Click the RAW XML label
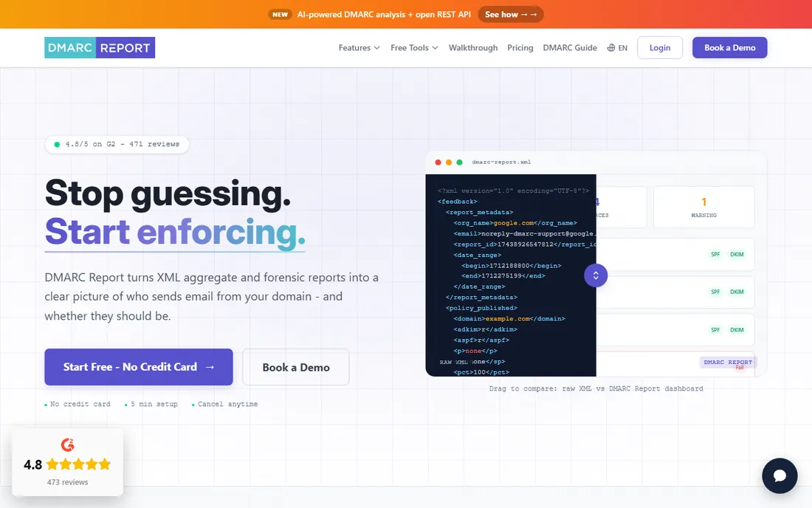812x508 pixels. click(454, 362)
